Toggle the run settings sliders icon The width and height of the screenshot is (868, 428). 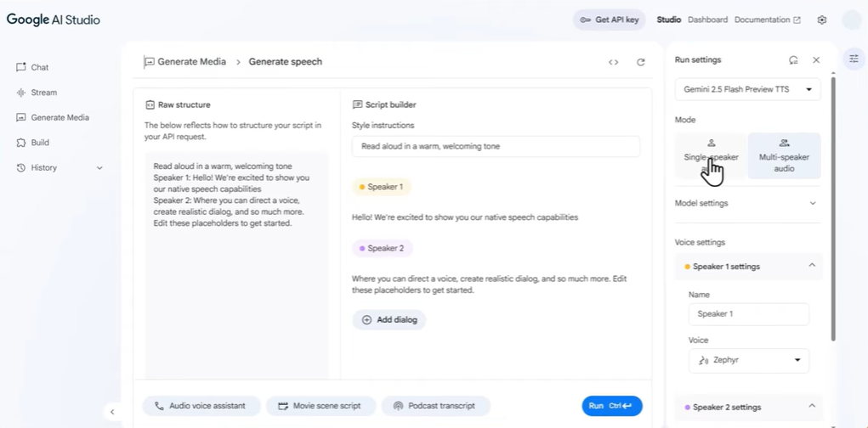854,59
